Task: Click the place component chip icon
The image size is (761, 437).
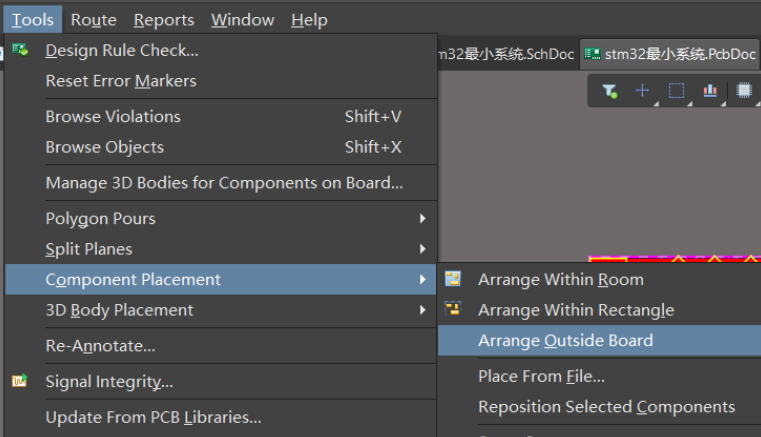Action: (744, 90)
